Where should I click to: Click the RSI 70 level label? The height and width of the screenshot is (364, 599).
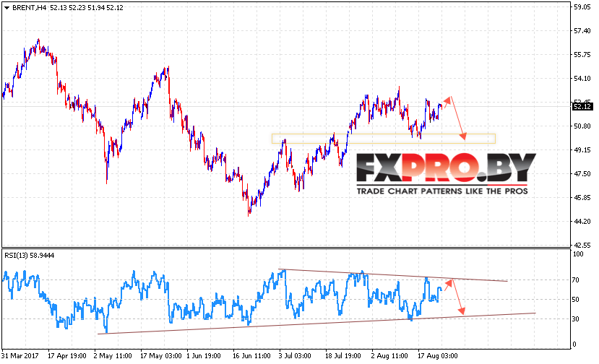coord(576,280)
